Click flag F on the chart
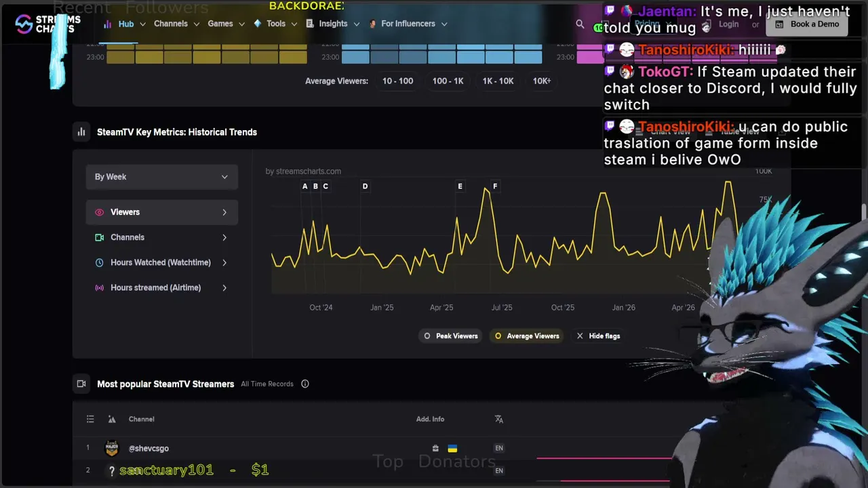Viewport: 868px width, 488px height. tap(495, 186)
